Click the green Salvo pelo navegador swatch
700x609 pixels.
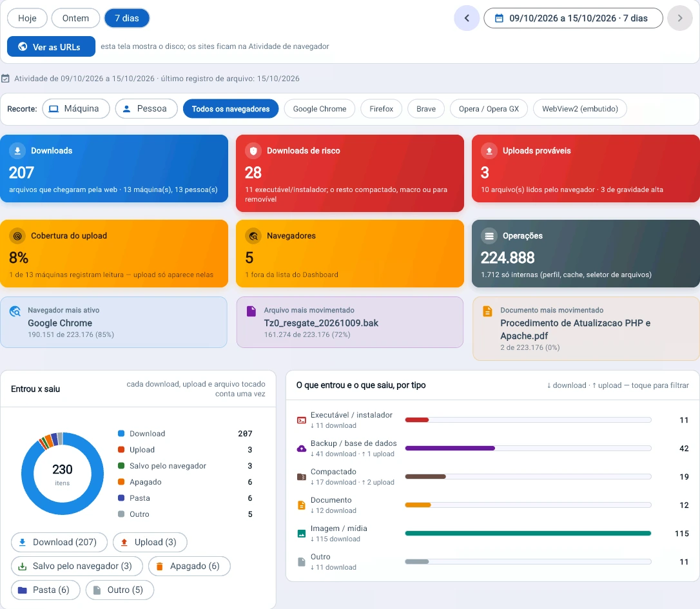tap(121, 466)
